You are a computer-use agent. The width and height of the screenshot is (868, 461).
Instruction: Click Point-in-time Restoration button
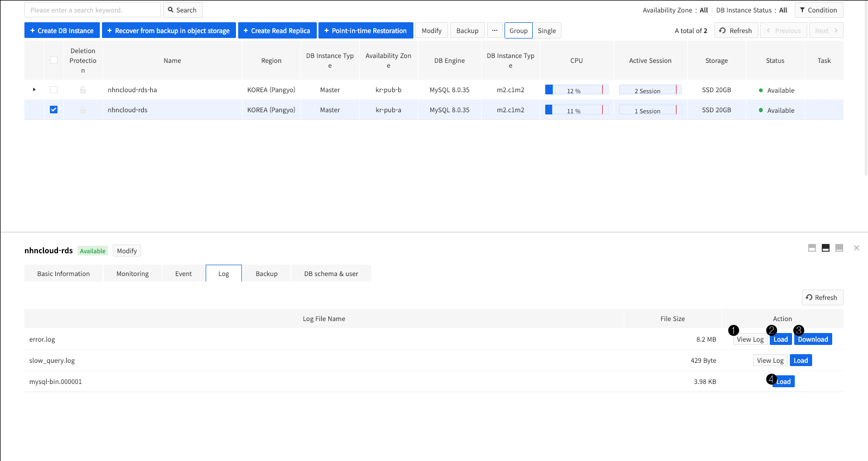(x=366, y=30)
